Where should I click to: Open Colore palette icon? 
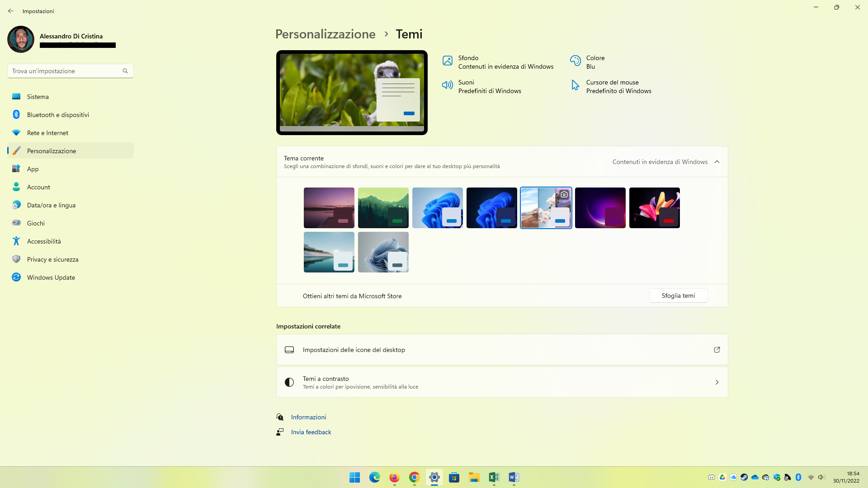click(x=575, y=61)
